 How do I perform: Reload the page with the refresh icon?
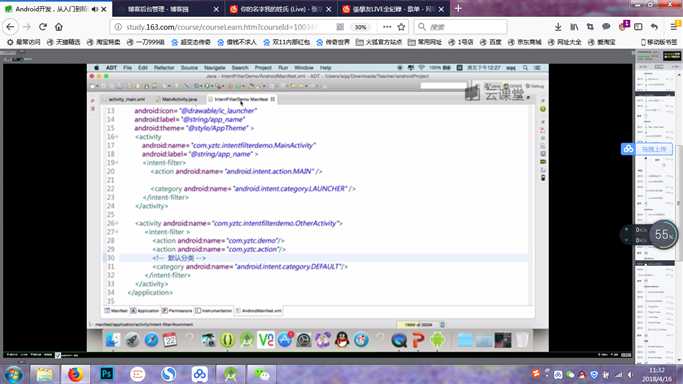(x=43, y=27)
